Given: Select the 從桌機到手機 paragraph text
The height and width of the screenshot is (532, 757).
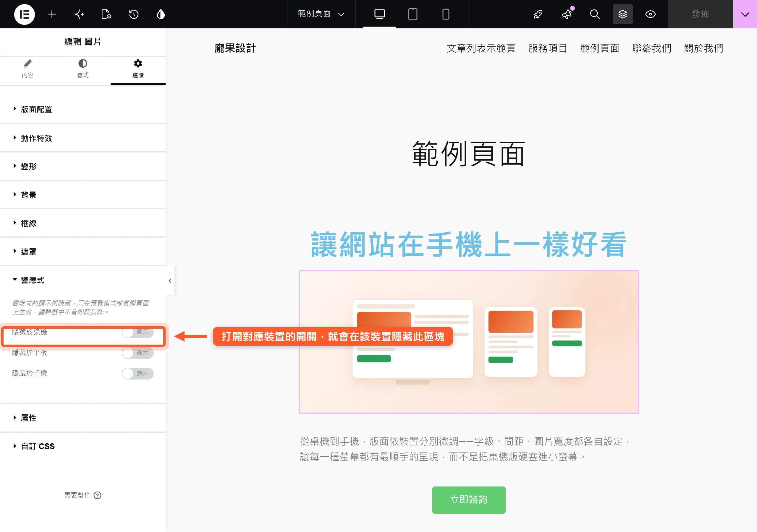Looking at the screenshot, I should point(465,449).
